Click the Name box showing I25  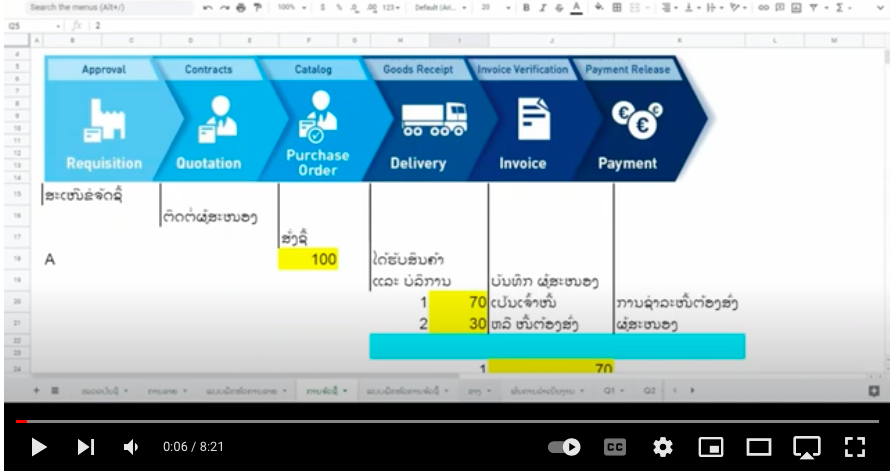34,26
